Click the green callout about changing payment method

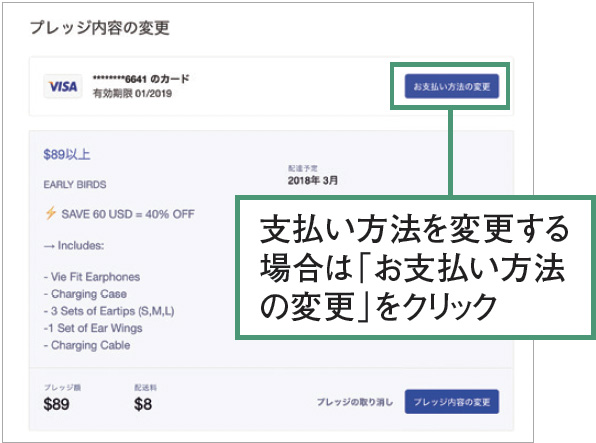click(x=415, y=267)
